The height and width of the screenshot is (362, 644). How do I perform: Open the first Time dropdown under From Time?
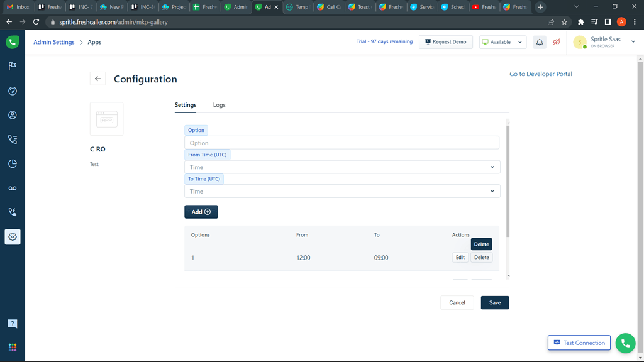pyautogui.click(x=342, y=167)
